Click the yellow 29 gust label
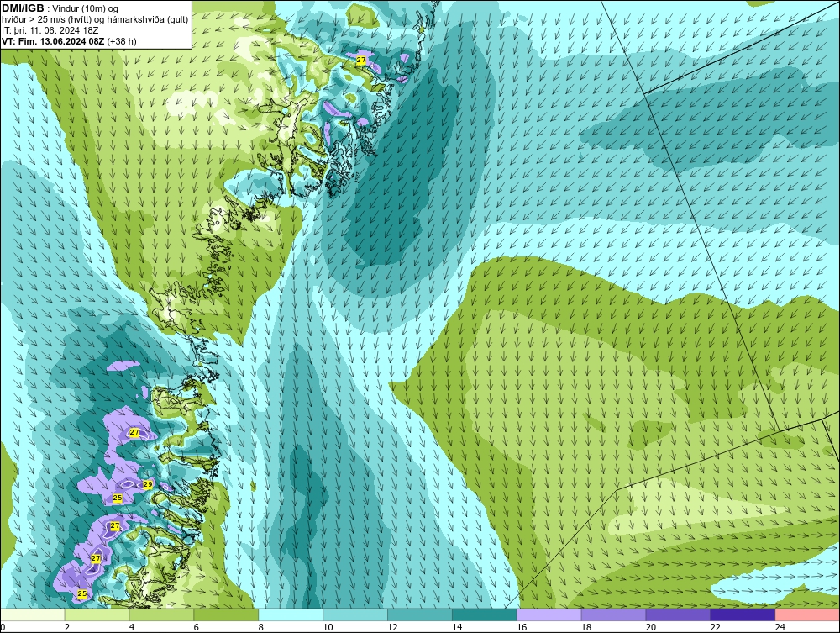The width and height of the screenshot is (840, 633). pos(148,484)
